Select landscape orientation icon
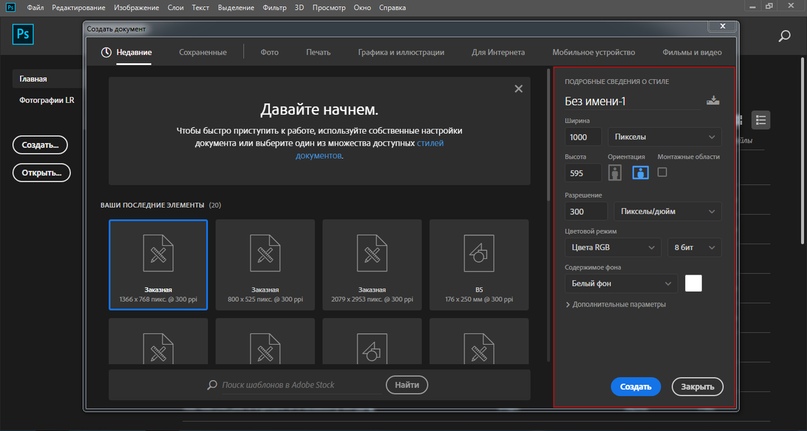This screenshot has height=431, width=807. 640,173
